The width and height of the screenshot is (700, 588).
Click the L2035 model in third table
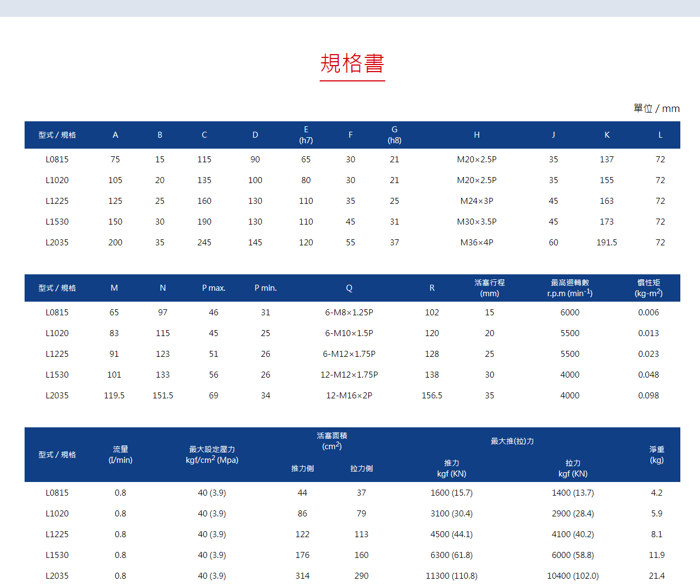(57, 575)
